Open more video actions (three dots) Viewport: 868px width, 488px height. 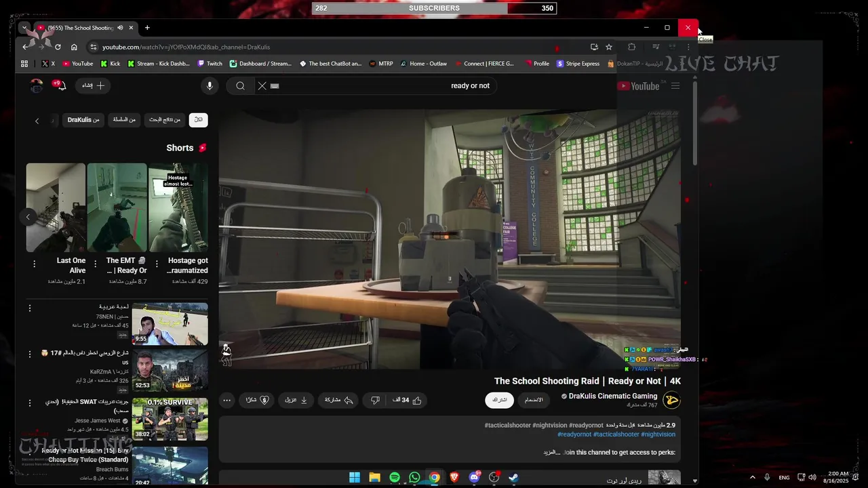tap(227, 400)
